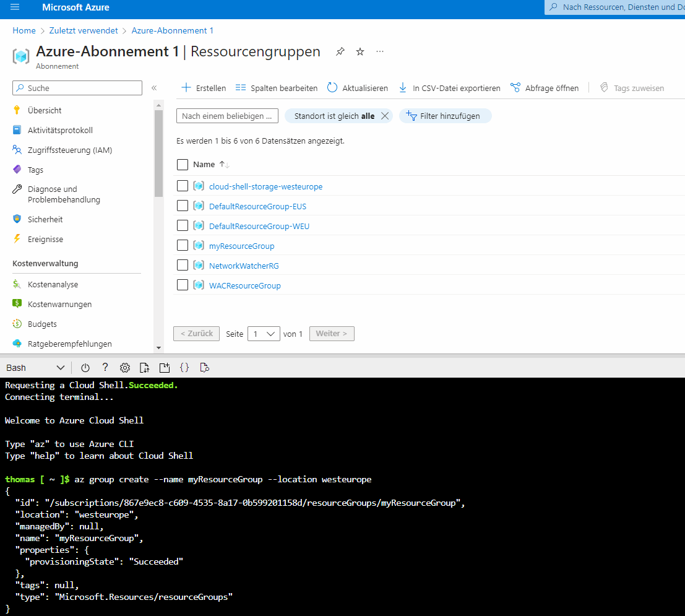Check the myResourceGroup row checkbox
The image size is (685, 616).
(182, 245)
